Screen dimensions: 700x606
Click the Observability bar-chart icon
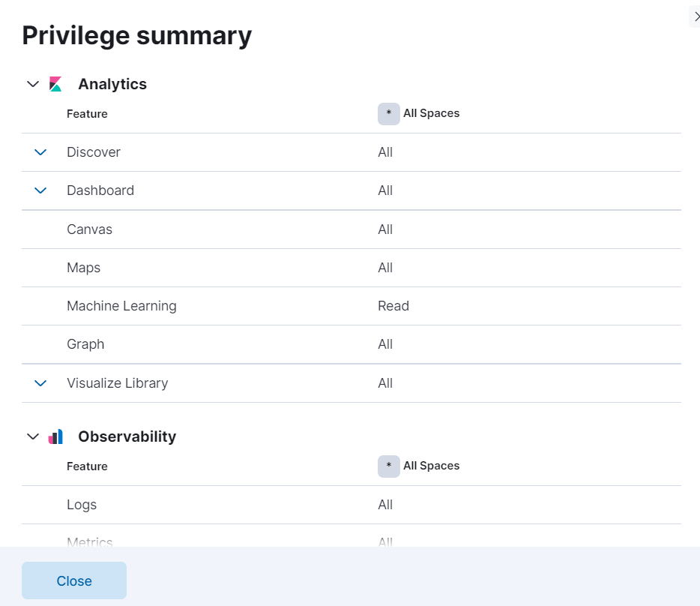55,436
